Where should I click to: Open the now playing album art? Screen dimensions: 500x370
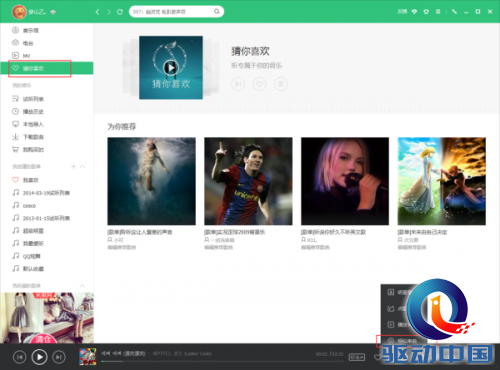click(x=87, y=357)
